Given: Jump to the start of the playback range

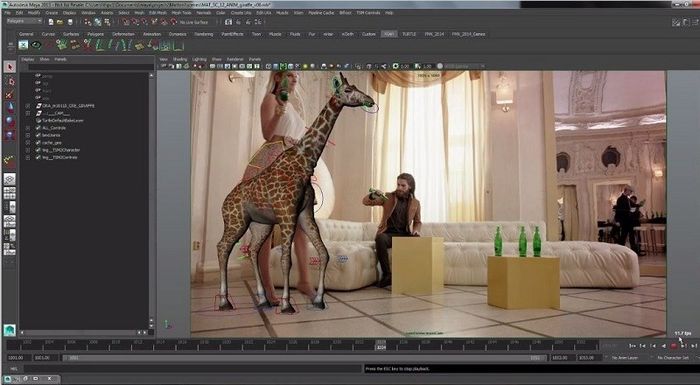Looking at the screenshot, I should point(632,346).
